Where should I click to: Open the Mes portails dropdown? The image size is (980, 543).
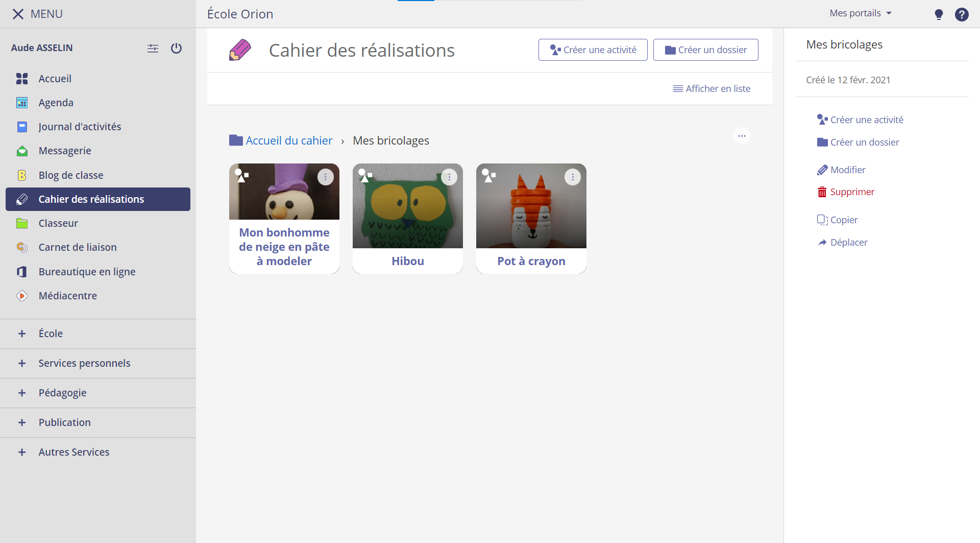point(860,13)
